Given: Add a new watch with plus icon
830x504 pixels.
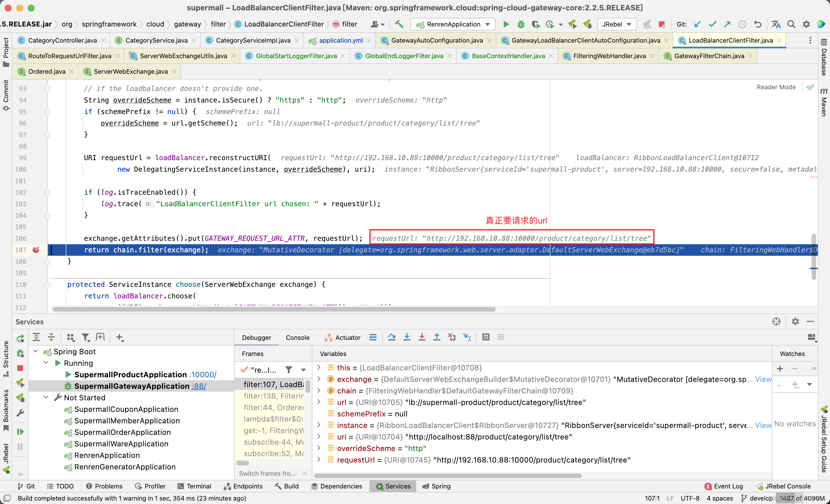Looking at the screenshot, I should tap(780, 369).
